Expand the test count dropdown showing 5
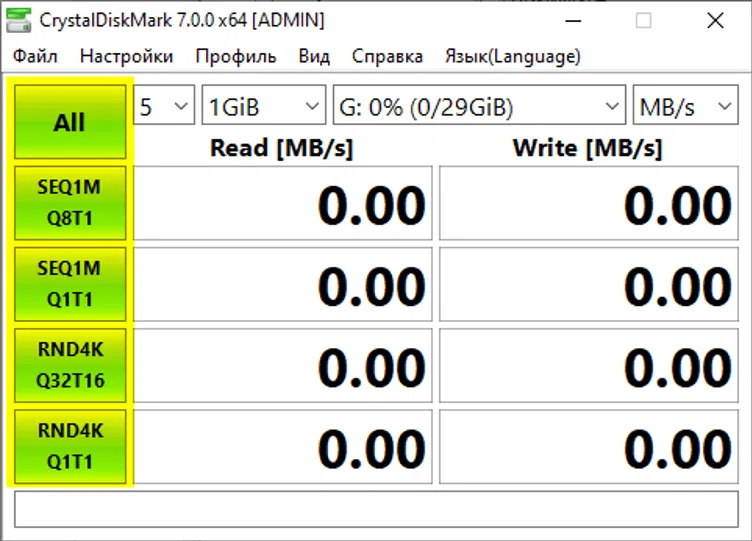 click(164, 105)
